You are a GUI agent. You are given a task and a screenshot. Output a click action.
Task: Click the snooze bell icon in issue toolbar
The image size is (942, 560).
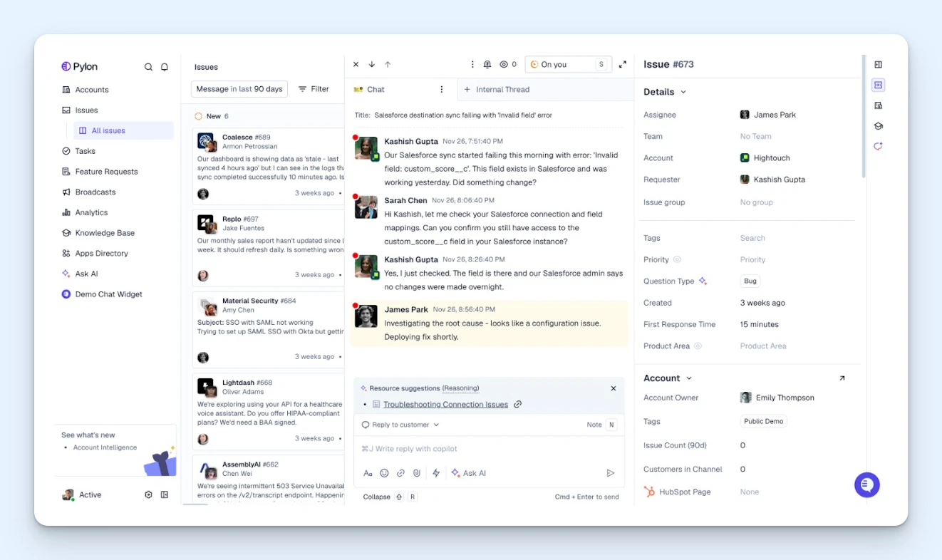pos(487,64)
